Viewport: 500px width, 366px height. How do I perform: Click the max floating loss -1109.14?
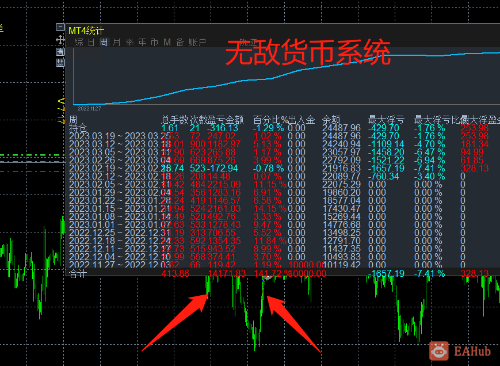pos(386,144)
